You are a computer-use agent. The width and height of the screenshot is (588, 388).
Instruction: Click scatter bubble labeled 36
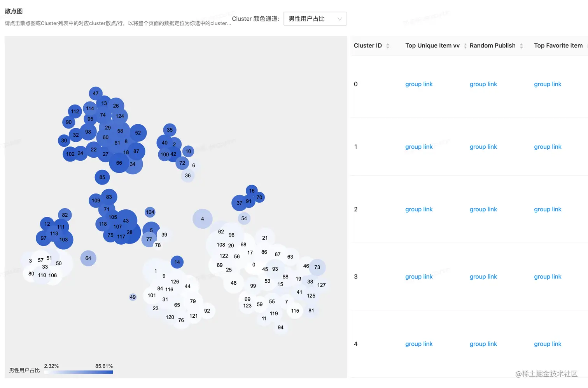click(x=188, y=176)
